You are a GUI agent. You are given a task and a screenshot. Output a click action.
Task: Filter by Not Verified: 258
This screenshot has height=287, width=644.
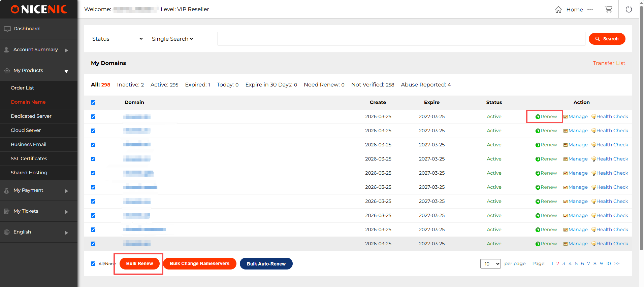[x=373, y=85]
